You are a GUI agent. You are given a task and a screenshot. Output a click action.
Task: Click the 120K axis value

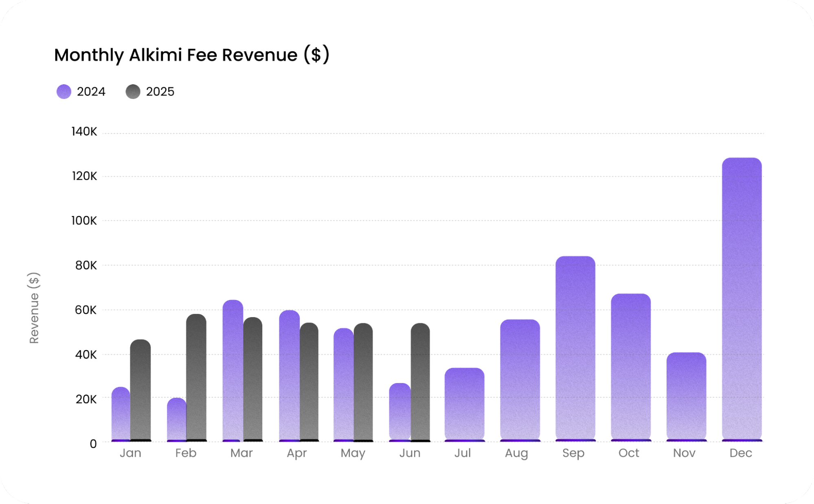pos(84,176)
